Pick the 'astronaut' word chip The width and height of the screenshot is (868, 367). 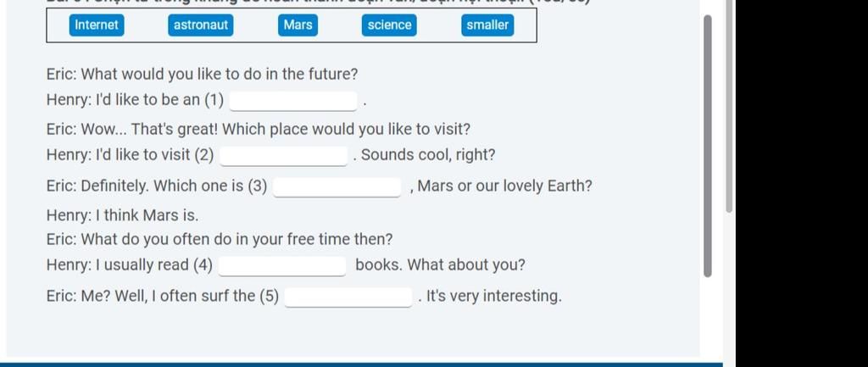pyautogui.click(x=200, y=25)
